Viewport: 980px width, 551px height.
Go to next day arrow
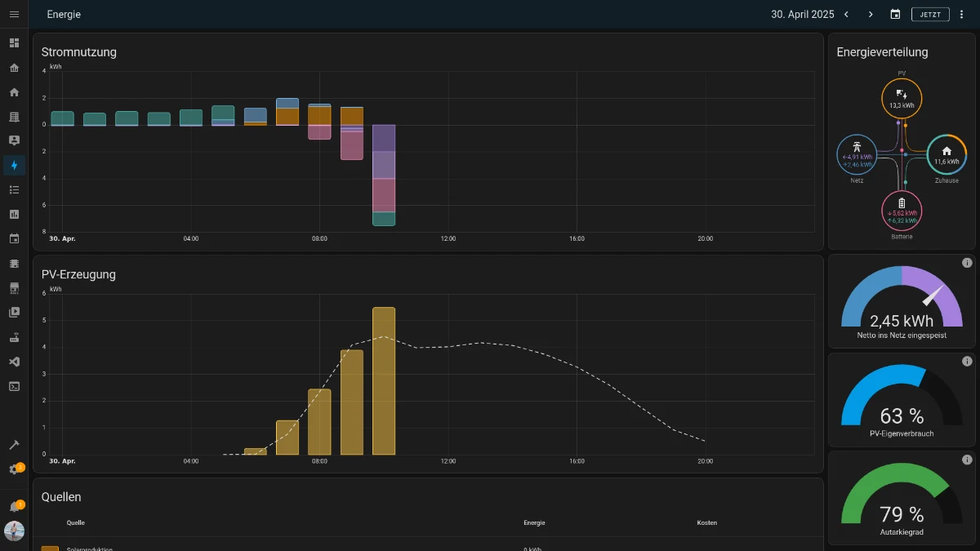(871, 15)
